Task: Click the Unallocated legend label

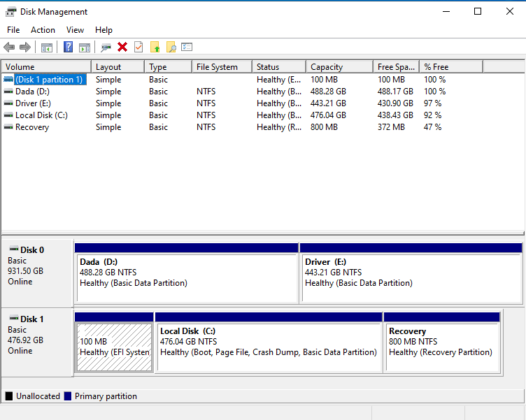Action: click(38, 396)
